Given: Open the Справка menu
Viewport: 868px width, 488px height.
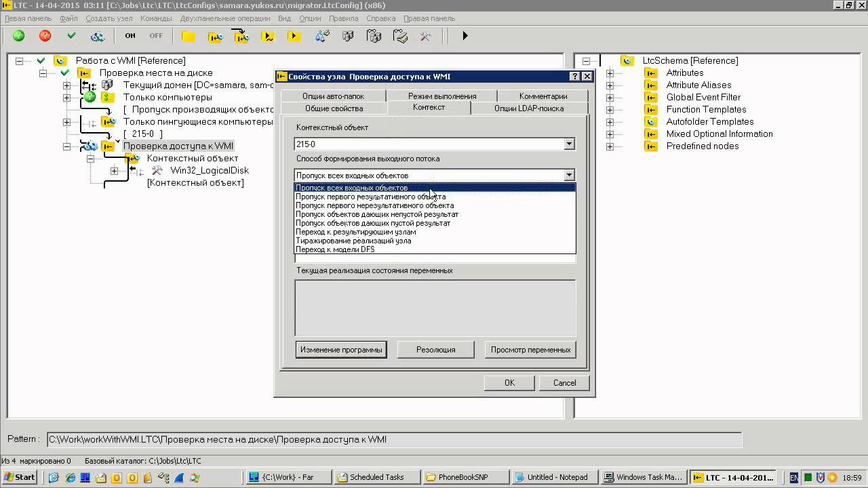Looking at the screenshot, I should tap(381, 18).
